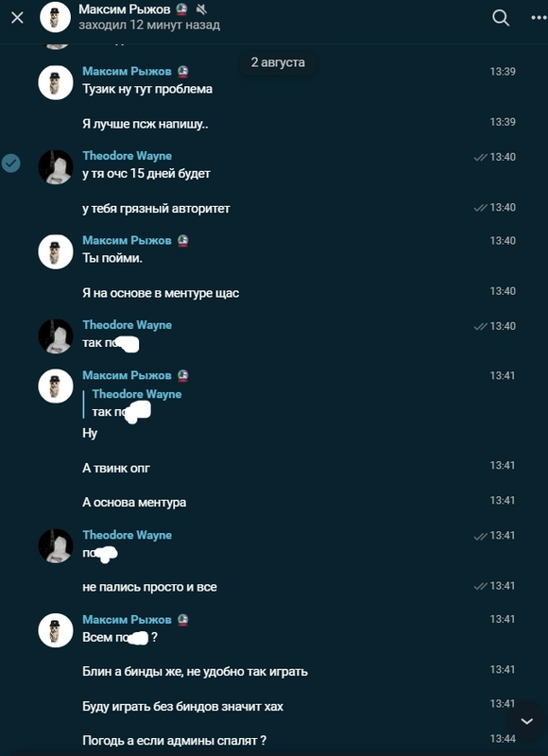The width and height of the screenshot is (548, 756).
Task: Open the message search magnifier icon
Action: coord(501,18)
